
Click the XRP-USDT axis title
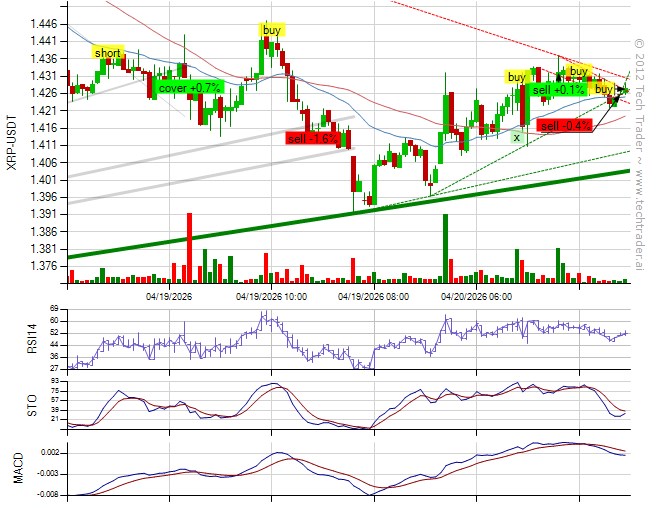click(x=13, y=142)
